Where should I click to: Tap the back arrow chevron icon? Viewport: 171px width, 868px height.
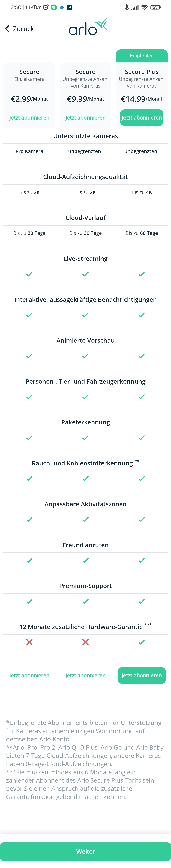(7, 29)
